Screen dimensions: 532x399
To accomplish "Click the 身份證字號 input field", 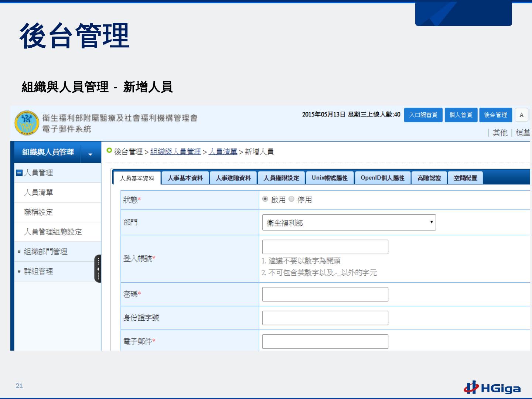I will [x=325, y=318].
